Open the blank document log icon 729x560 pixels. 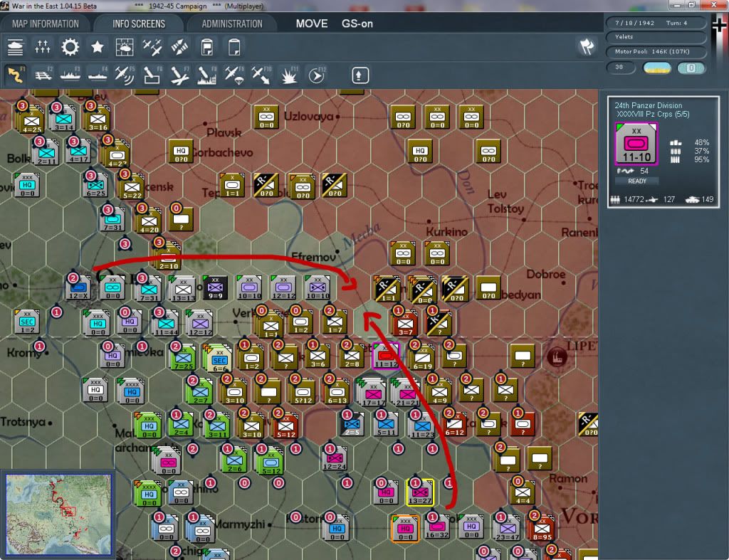(x=234, y=48)
